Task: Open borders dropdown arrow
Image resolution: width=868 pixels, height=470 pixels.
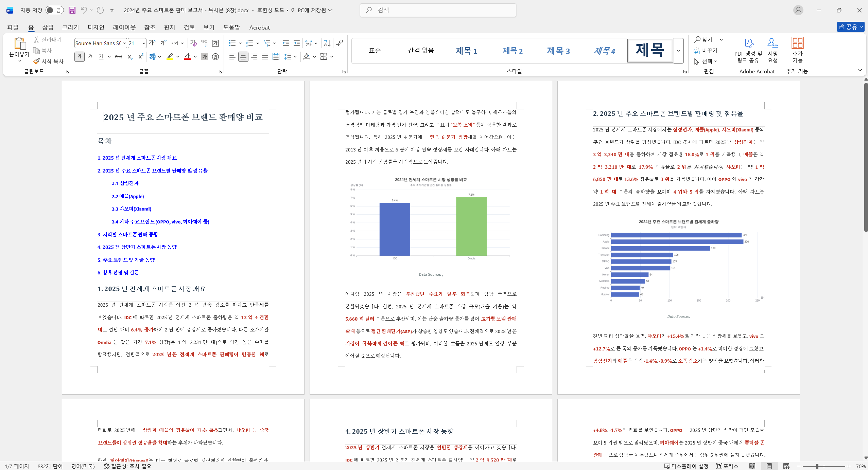Action: point(332,57)
